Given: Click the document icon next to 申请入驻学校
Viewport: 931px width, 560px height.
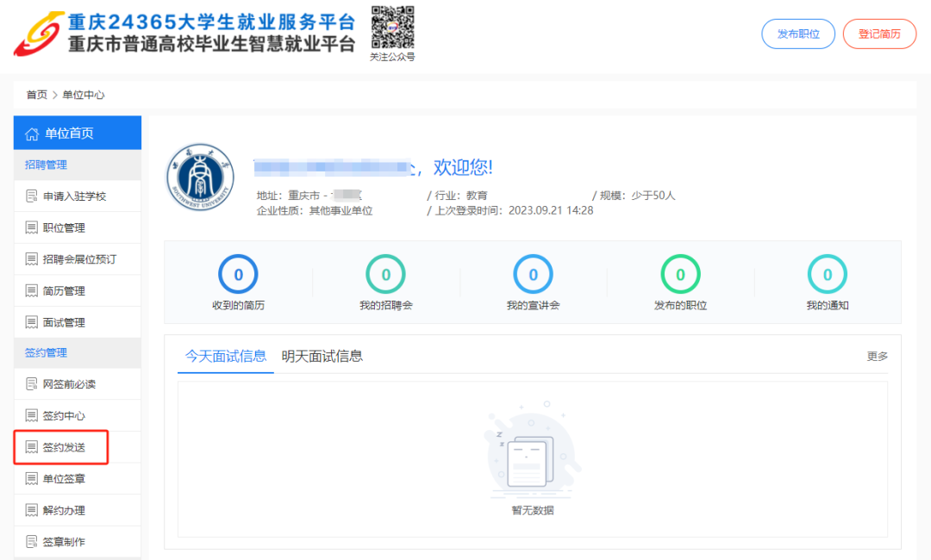Looking at the screenshot, I should [32, 196].
